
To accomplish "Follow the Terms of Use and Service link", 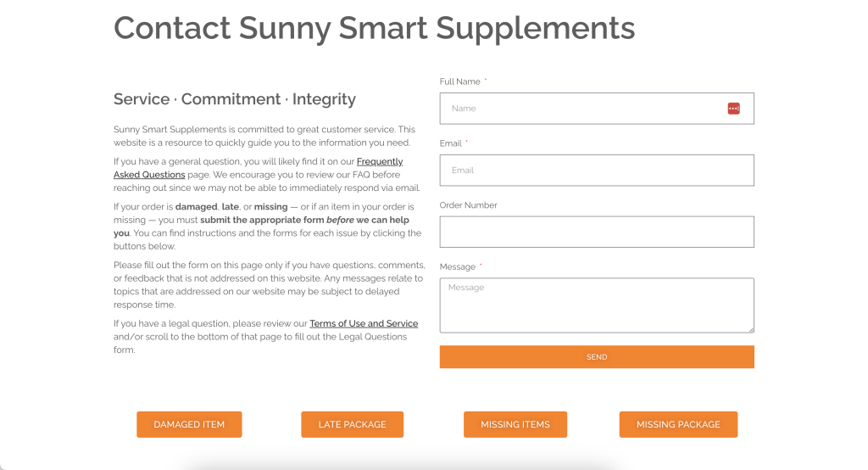I will click(364, 324).
